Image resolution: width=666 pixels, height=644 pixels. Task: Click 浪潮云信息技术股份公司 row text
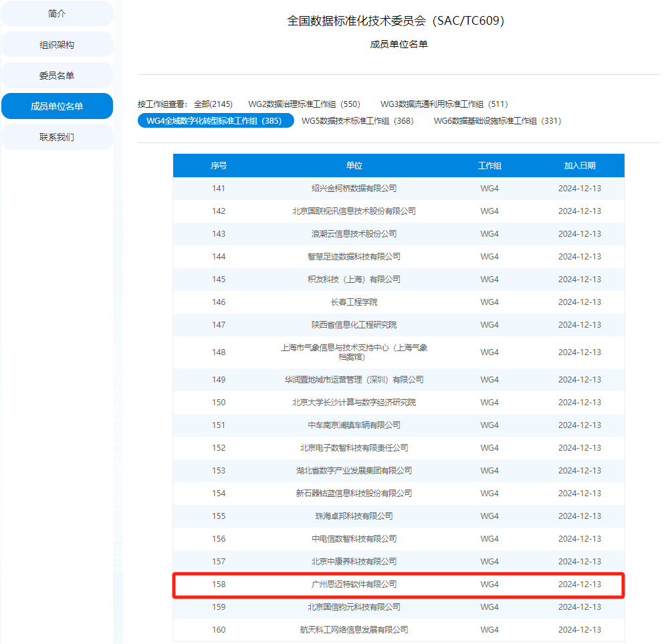[354, 233]
